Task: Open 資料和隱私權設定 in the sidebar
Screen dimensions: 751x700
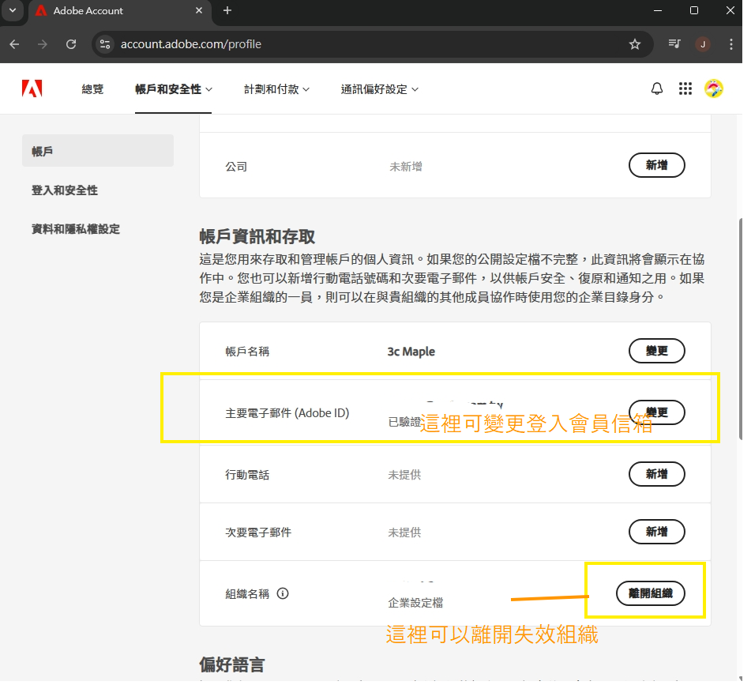Action: tap(76, 229)
